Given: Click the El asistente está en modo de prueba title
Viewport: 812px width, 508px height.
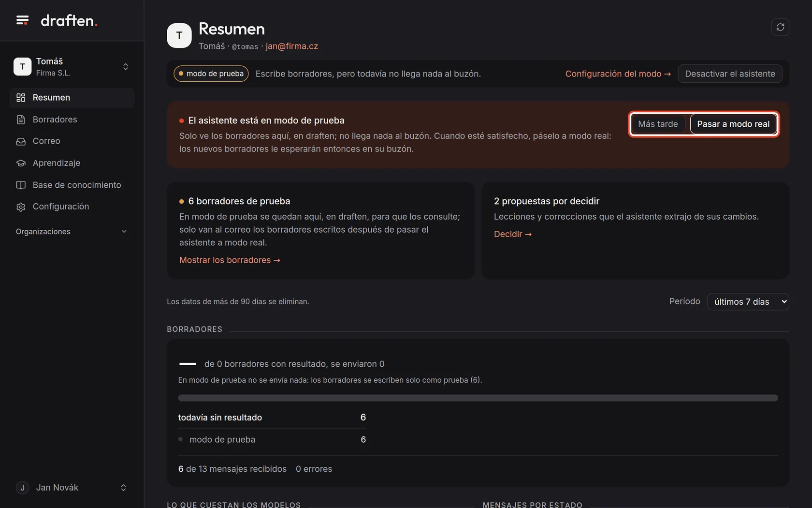Looking at the screenshot, I should [266, 120].
